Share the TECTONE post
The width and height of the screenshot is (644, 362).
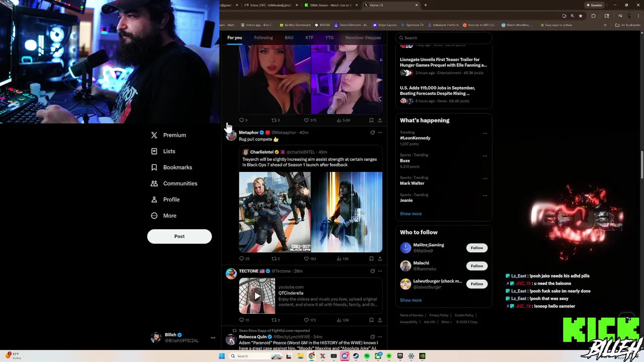[380, 320]
